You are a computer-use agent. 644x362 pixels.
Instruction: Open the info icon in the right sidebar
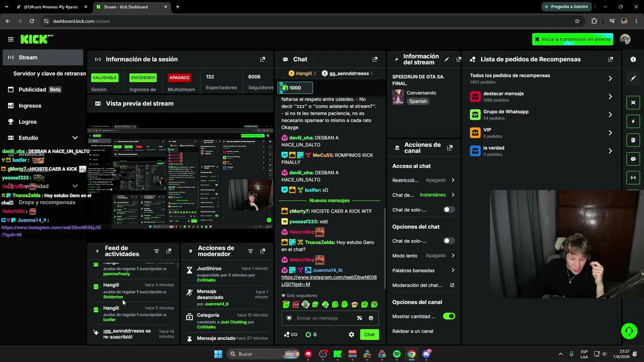(x=633, y=59)
